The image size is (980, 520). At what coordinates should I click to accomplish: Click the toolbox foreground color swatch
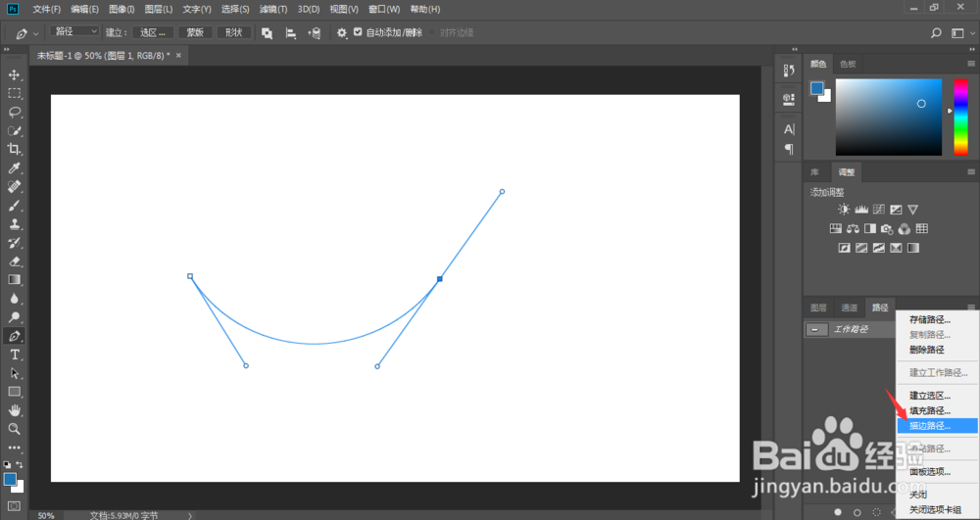[10, 480]
